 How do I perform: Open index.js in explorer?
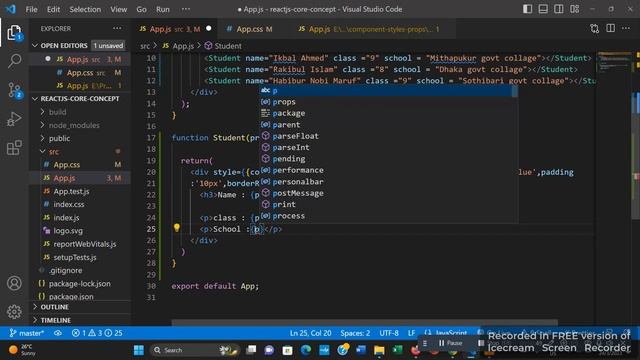tap(80, 218)
